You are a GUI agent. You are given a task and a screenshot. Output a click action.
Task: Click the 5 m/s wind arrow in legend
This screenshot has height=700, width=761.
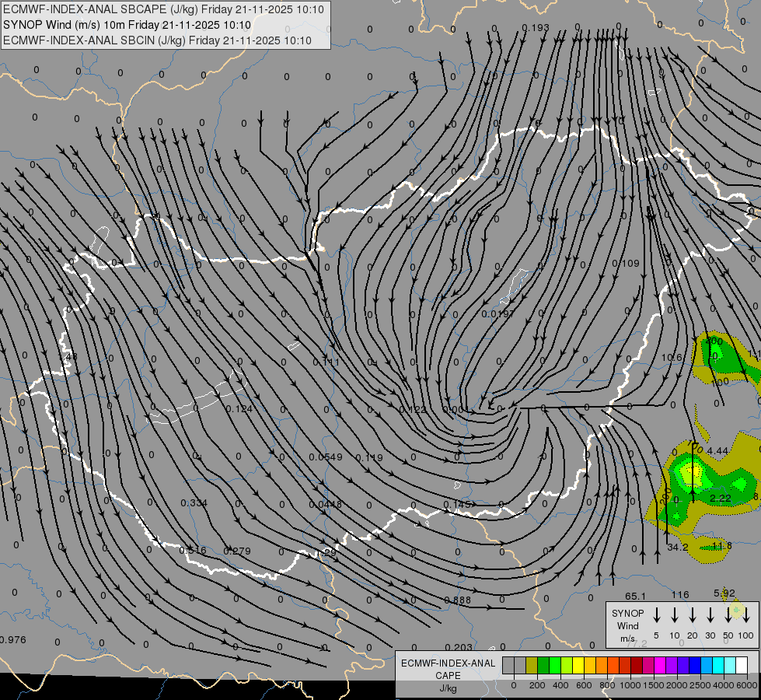pos(656,615)
